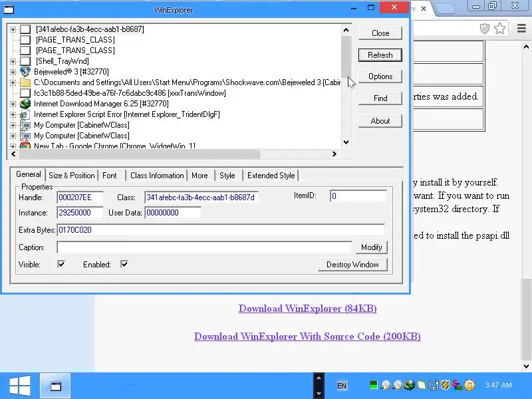Switch to the General tab
The width and height of the screenshot is (532, 399).
[x=29, y=174]
